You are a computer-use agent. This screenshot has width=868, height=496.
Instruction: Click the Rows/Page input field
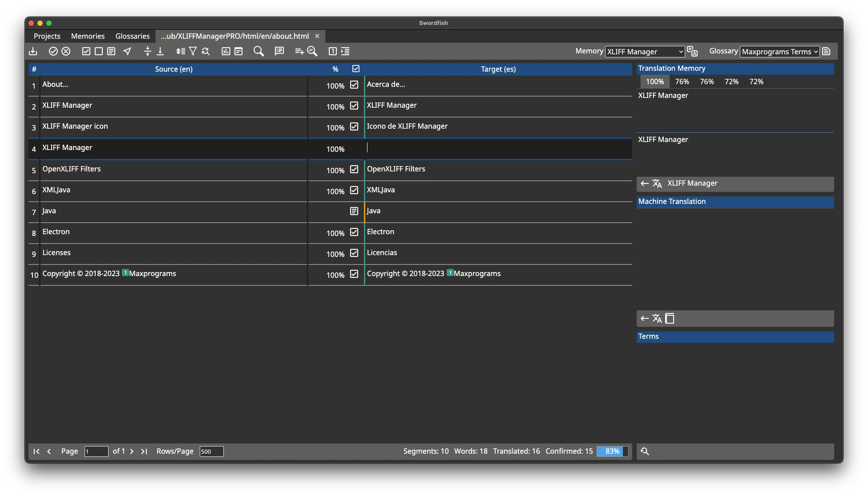tap(211, 451)
